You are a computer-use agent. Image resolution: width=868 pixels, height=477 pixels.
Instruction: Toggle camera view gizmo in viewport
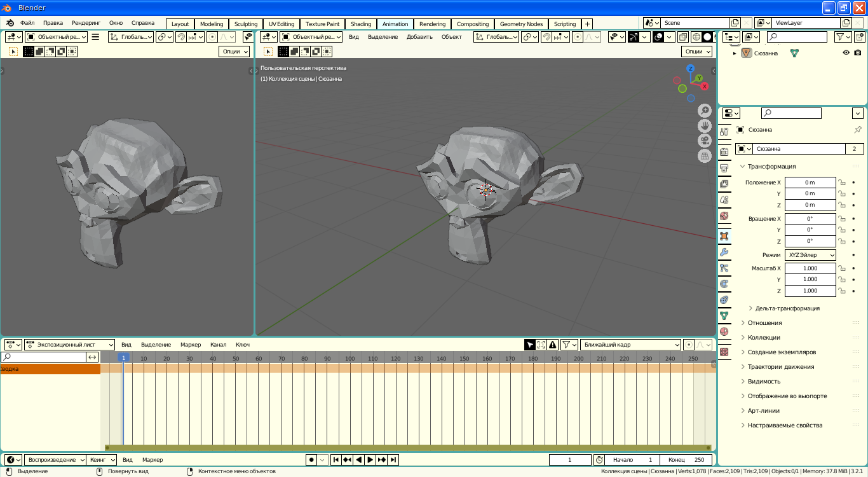coord(704,141)
